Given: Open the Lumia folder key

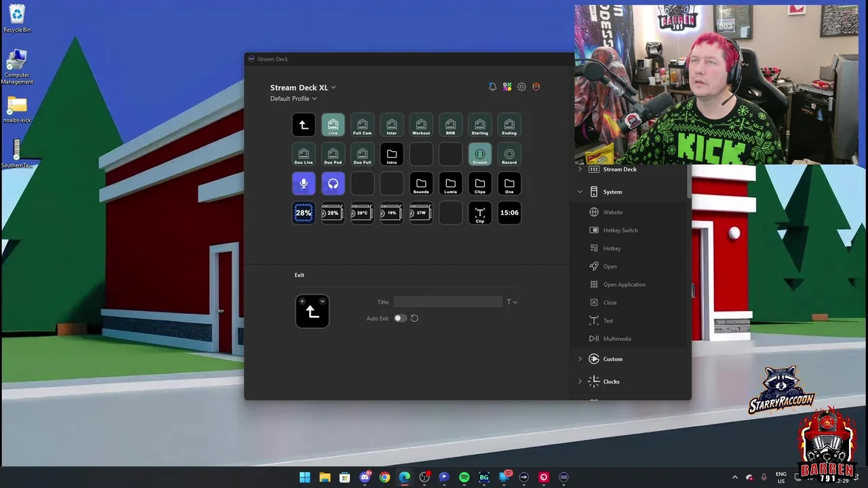Looking at the screenshot, I should click(450, 184).
